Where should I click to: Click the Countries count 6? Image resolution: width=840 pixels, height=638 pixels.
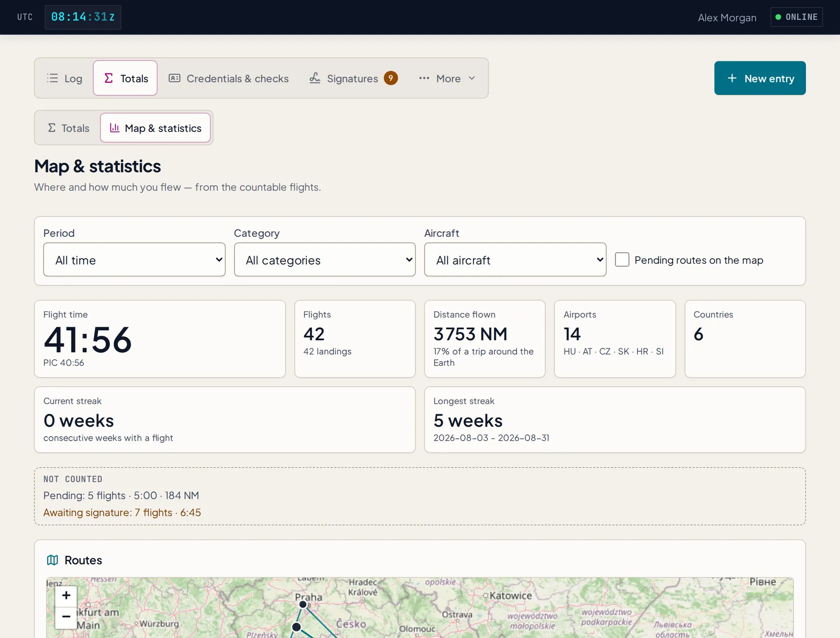pos(698,334)
